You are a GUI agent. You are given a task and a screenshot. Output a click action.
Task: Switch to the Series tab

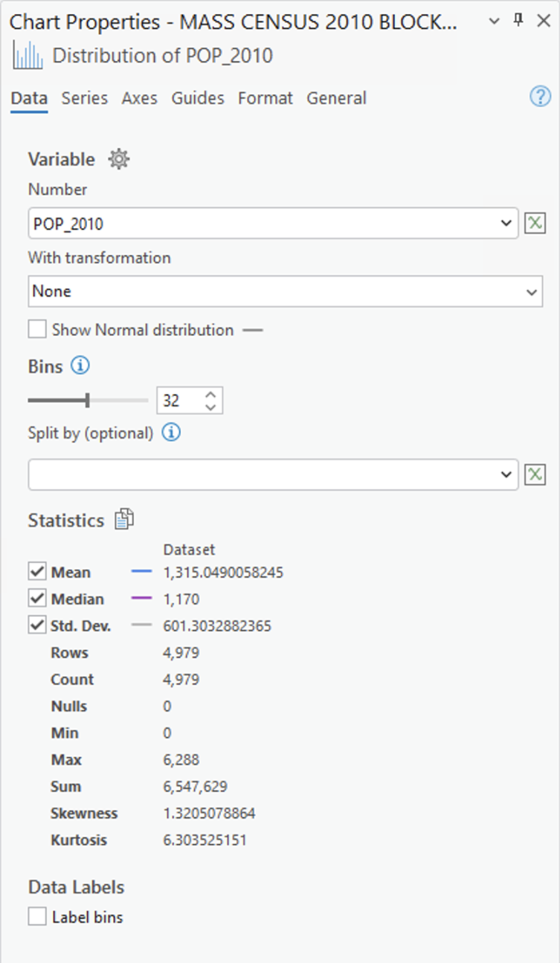click(84, 98)
